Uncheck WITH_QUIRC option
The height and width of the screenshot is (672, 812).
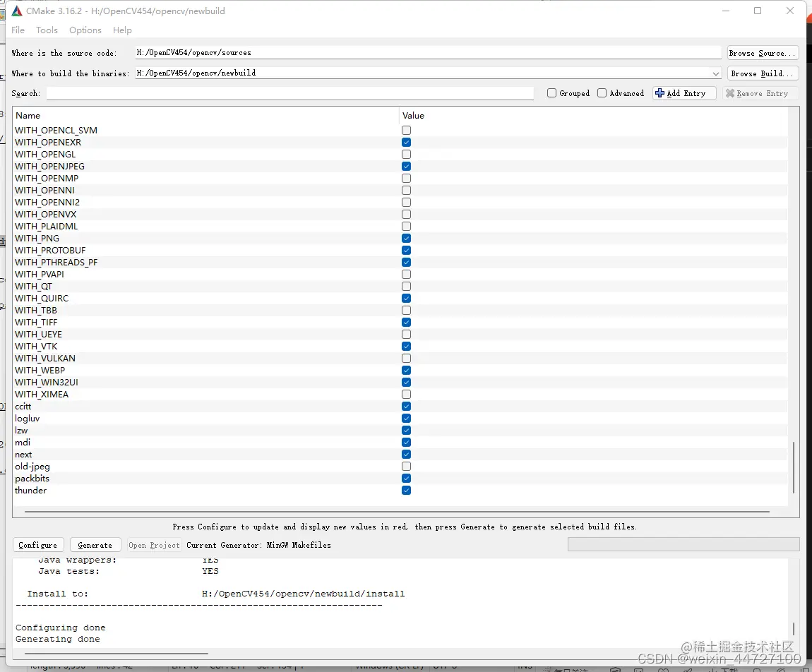pyautogui.click(x=407, y=298)
